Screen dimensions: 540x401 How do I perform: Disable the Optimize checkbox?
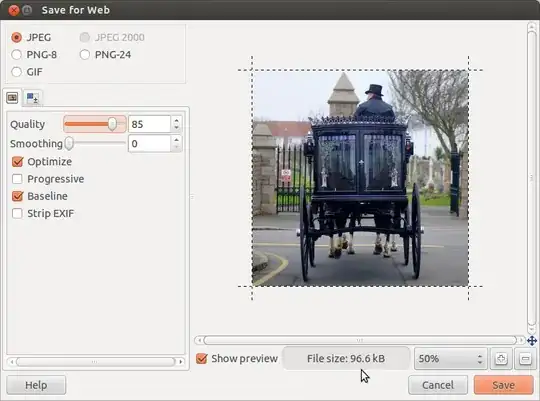pyautogui.click(x=17, y=162)
